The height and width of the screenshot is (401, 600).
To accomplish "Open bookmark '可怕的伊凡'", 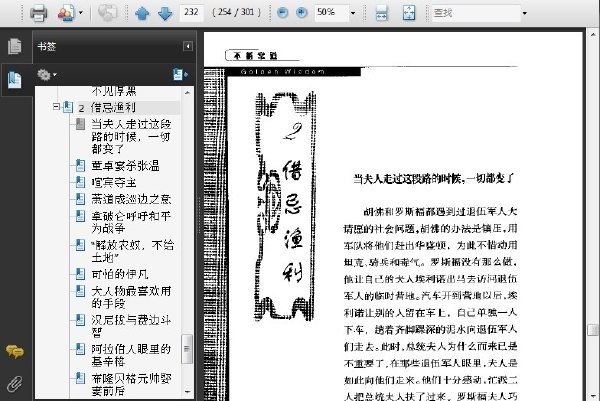I will pos(119,274).
